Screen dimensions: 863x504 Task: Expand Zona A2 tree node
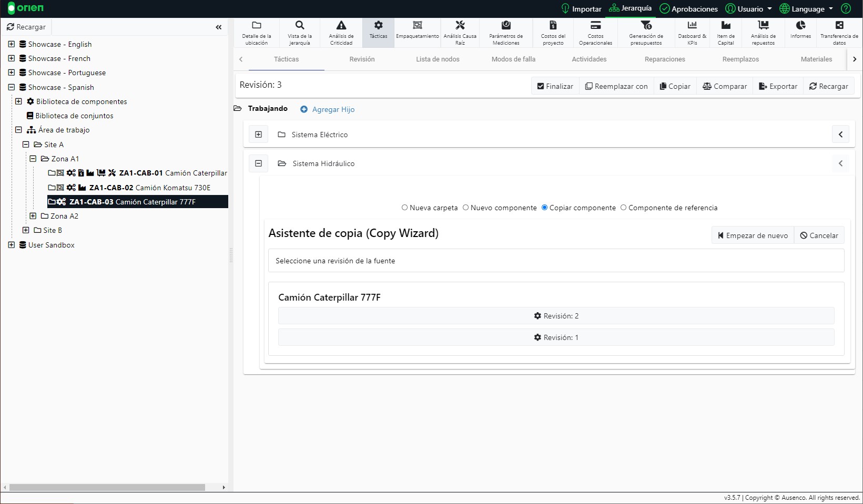tap(33, 216)
